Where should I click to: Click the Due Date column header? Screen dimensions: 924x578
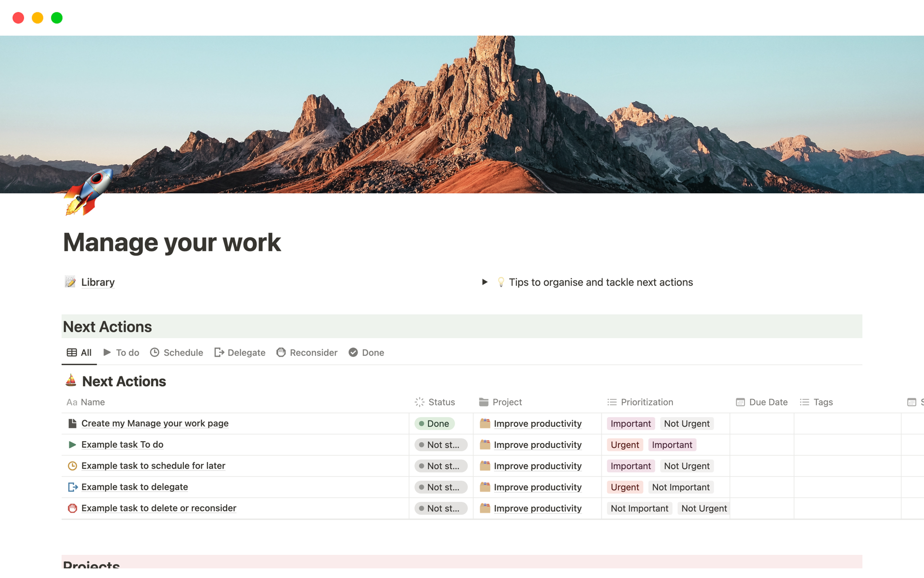pyautogui.click(x=762, y=402)
